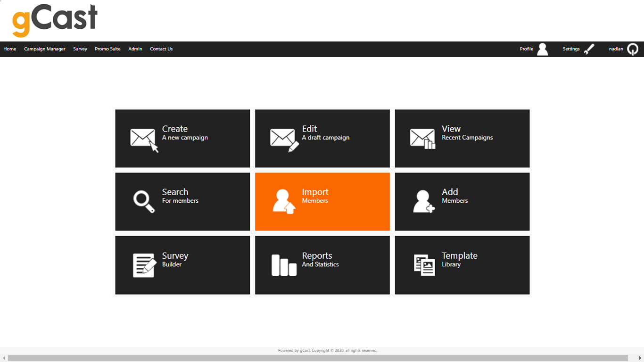The width and height of the screenshot is (644, 362).
Task: Click the headphones icon beside nadian
Action: click(632, 49)
